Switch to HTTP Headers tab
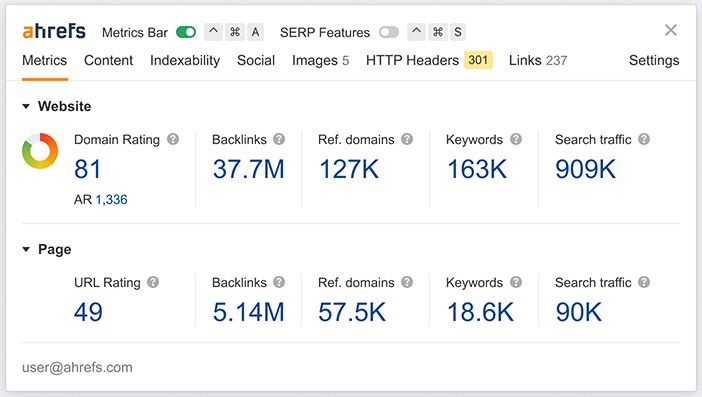The image size is (702, 397). (429, 60)
